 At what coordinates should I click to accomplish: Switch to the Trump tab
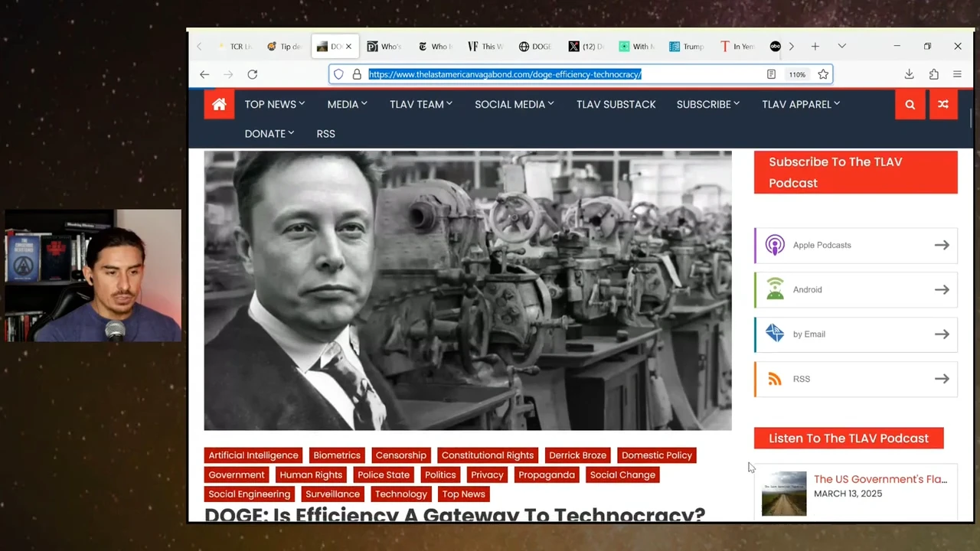pyautogui.click(x=687, y=47)
